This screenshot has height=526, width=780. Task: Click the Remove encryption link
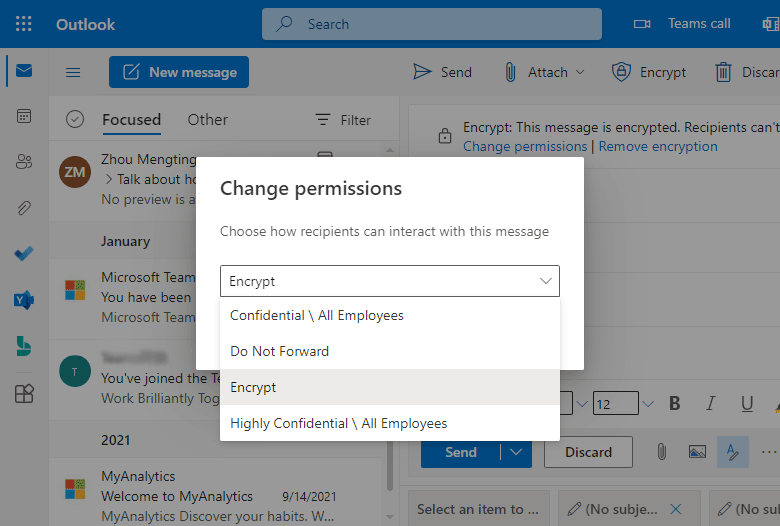click(657, 146)
